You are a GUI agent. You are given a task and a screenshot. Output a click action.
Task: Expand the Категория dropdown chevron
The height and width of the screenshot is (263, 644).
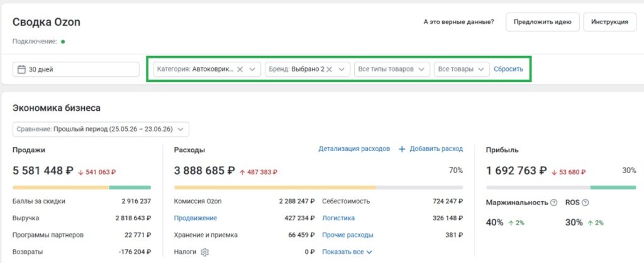[252, 69]
